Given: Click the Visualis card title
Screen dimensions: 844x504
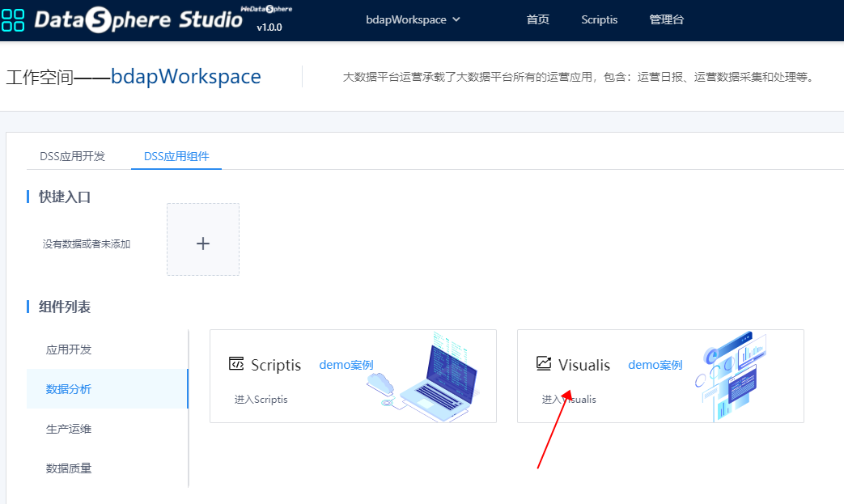Looking at the screenshot, I should coord(584,365).
